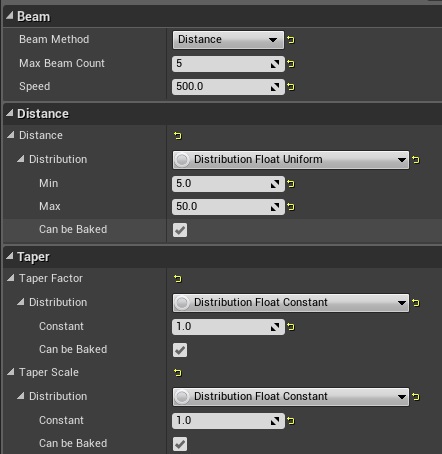Image resolution: width=442 pixels, height=454 pixels.
Task: Open Taper Scale Distribution Float Constant dropdown
Action: click(291, 396)
